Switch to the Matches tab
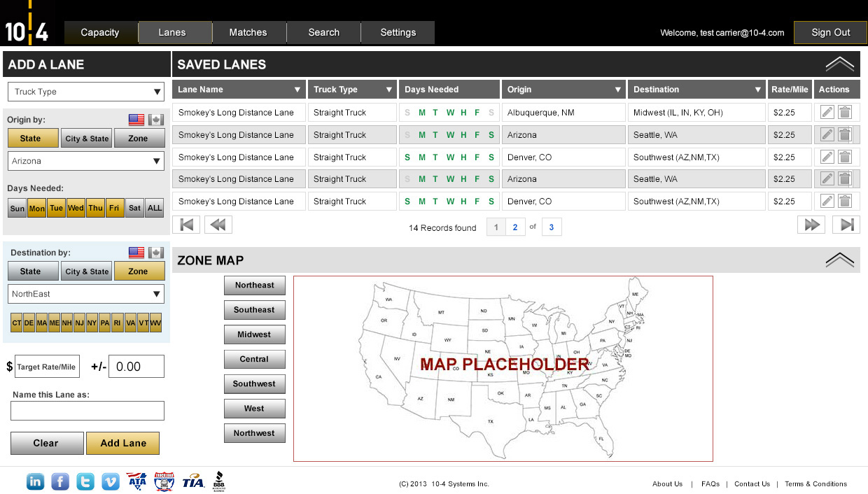 tap(248, 33)
